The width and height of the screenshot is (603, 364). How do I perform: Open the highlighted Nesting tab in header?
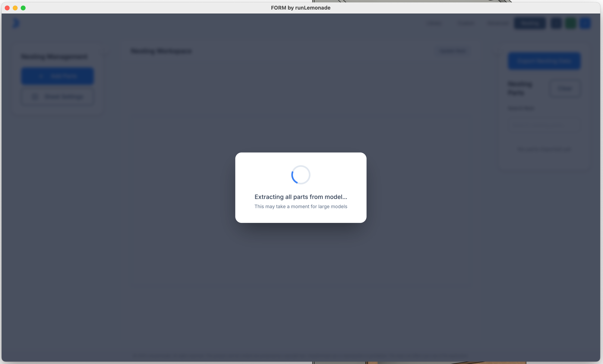[x=530, y=23]
